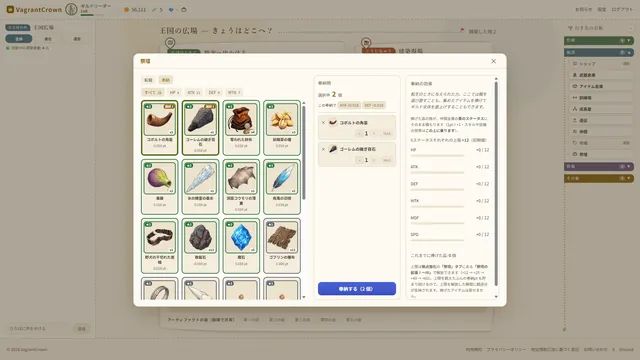Click the blue diamond gem icon

(x=171, y=10)
